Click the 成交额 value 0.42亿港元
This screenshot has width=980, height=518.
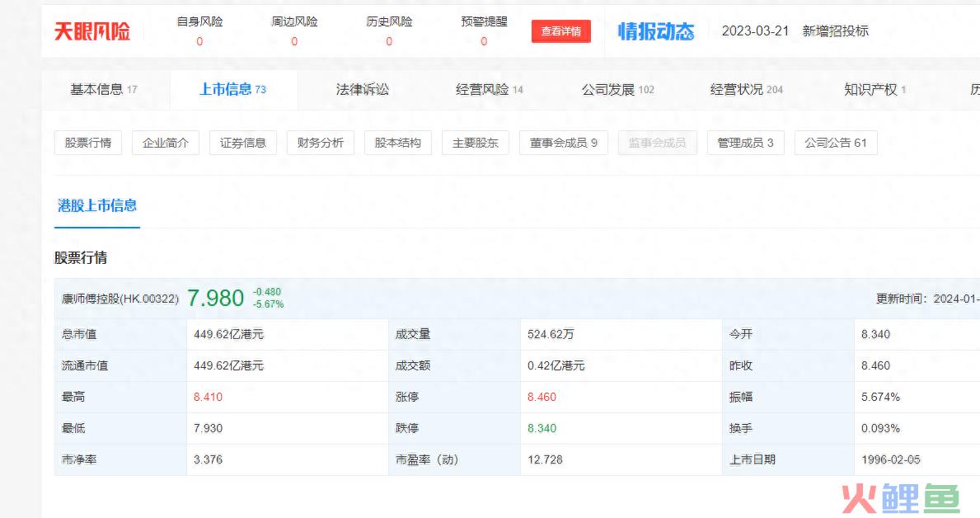point(556,366)
